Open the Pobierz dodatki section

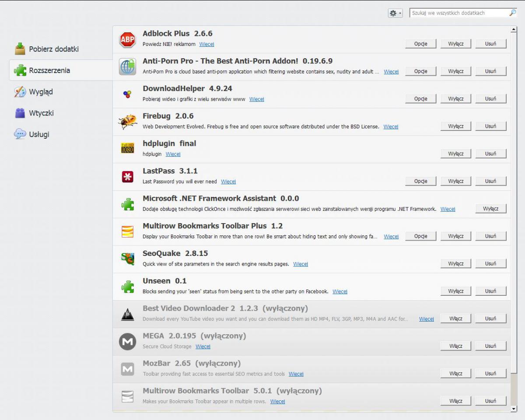click(47, 49)
